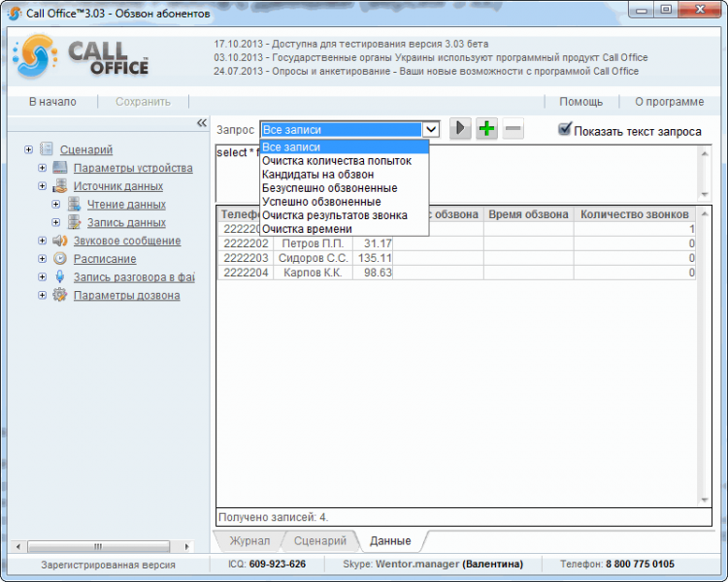Select Очистка результатов звонка option
This screenshot has width=728, height=582.
[344, 215]
